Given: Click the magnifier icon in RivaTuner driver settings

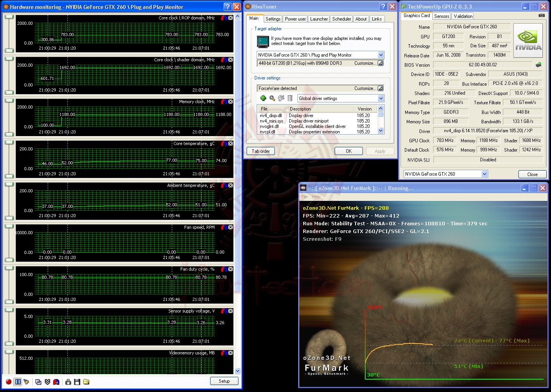Looking at the screenshot, I should (272, 98).
